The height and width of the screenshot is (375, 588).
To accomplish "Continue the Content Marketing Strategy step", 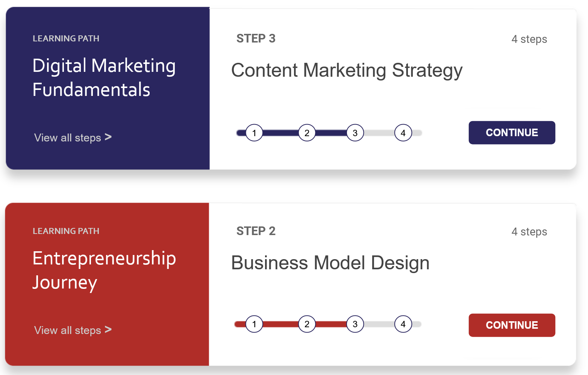I will pos(512,133).
